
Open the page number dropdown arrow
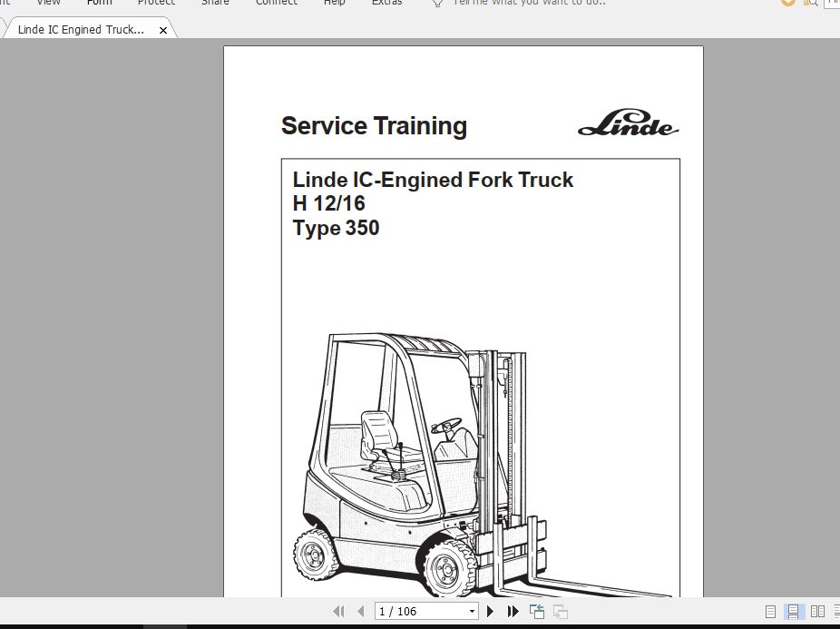pos(472,612)
